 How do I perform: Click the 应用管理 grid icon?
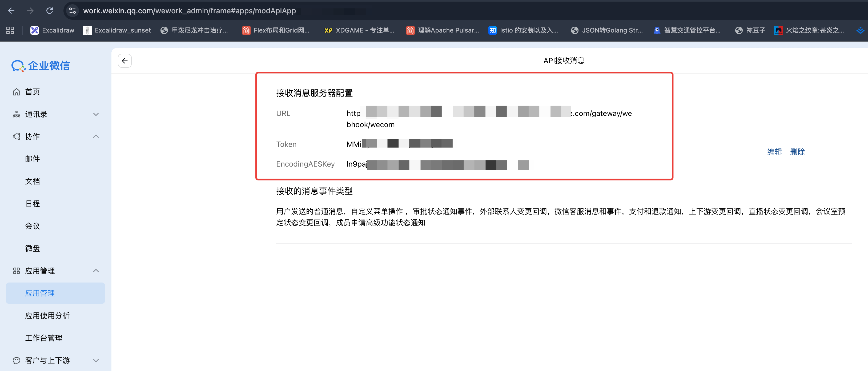point(16,271)
